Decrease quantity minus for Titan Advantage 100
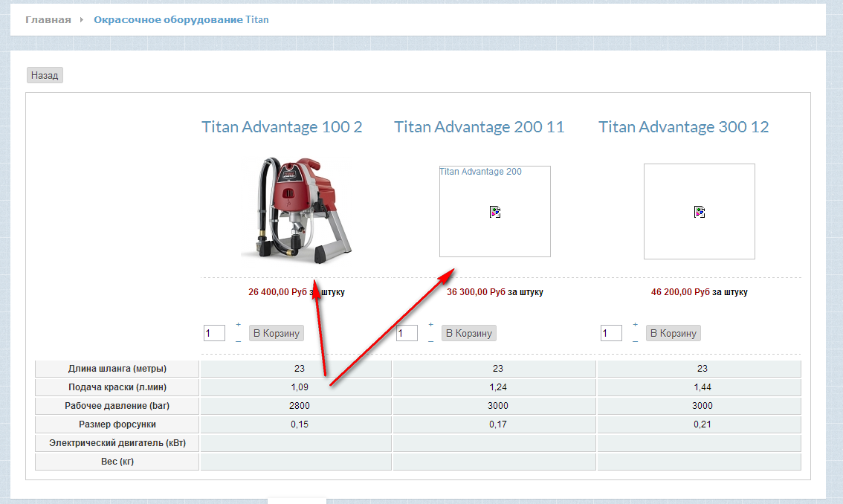Image resolution: width=843 pixels, height=504 pixels. (238, 341)
